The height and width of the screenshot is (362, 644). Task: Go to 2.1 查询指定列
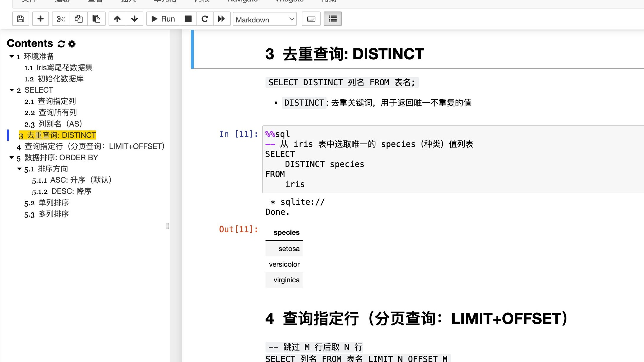[x=50, y=101]
